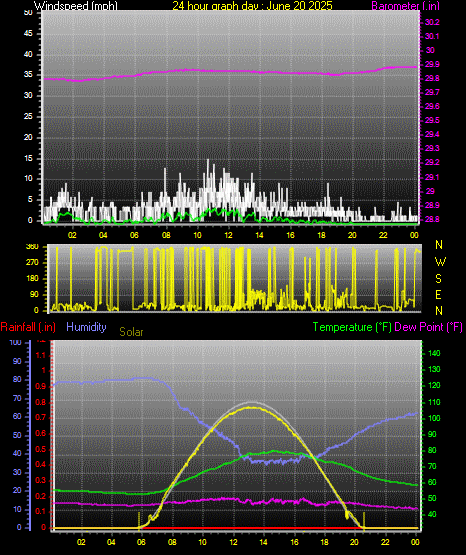Click the W compass label on direction graph

[440, 262]
